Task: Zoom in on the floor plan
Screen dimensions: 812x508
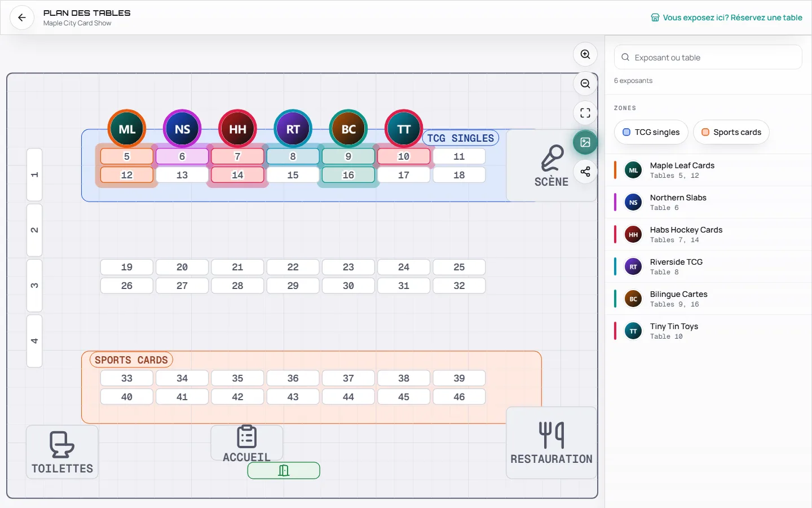Action: click(585, 55)
